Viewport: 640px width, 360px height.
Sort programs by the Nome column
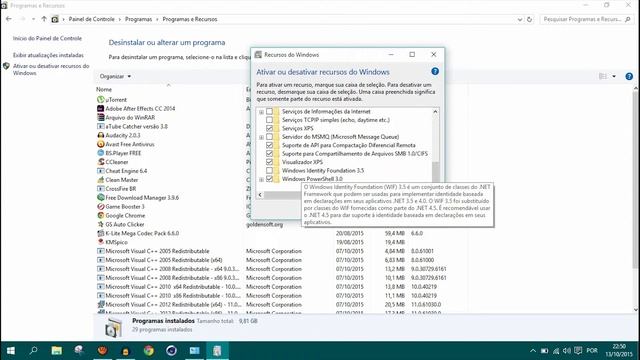(104, 89)
